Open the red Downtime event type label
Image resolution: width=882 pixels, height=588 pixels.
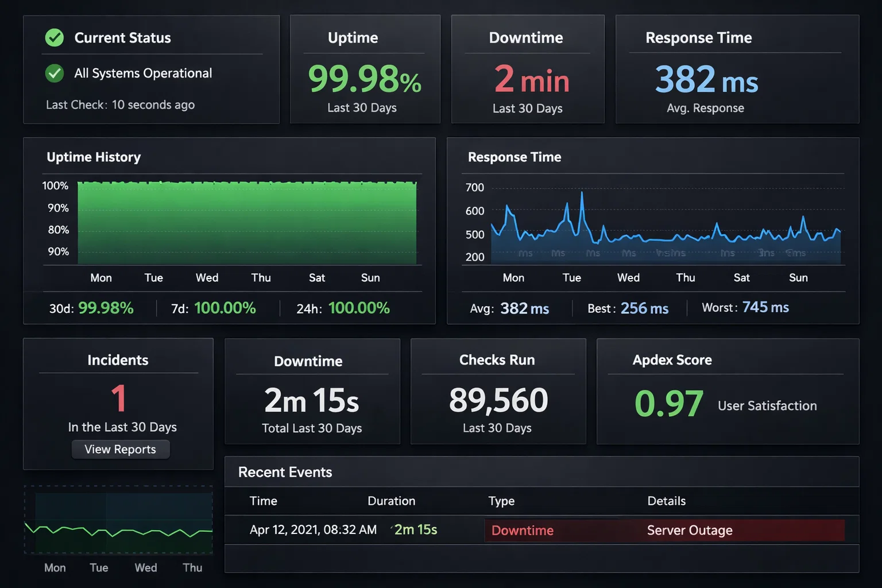[x=523, y=530]
